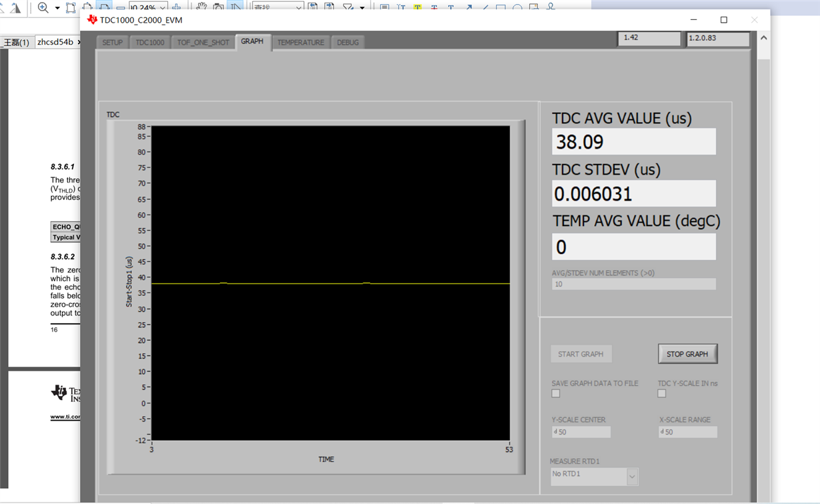
Task: Open the filter icon's dropdown arrow
Action: tap(362, 8)
